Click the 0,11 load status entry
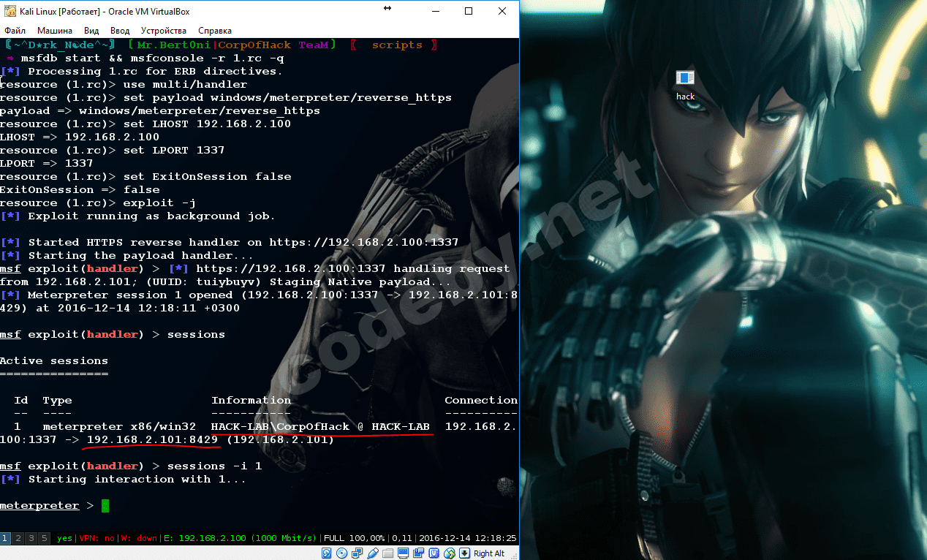 pyautogui.click(x=402, y=538)
